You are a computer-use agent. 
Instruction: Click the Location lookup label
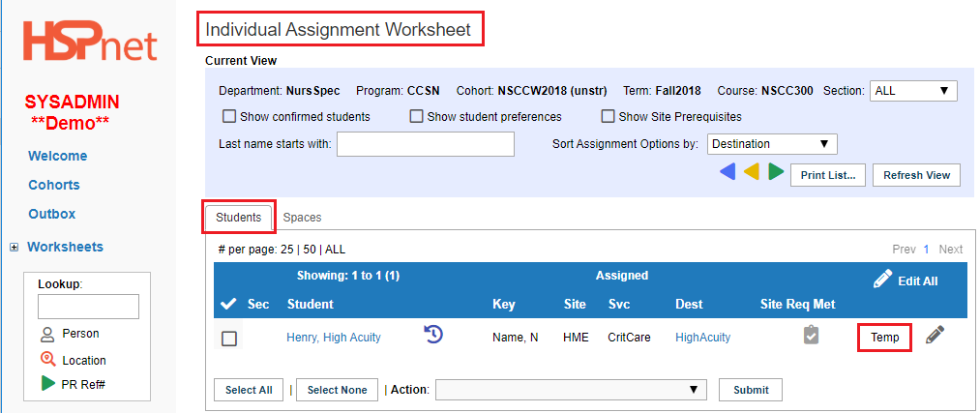pos(84,361)
